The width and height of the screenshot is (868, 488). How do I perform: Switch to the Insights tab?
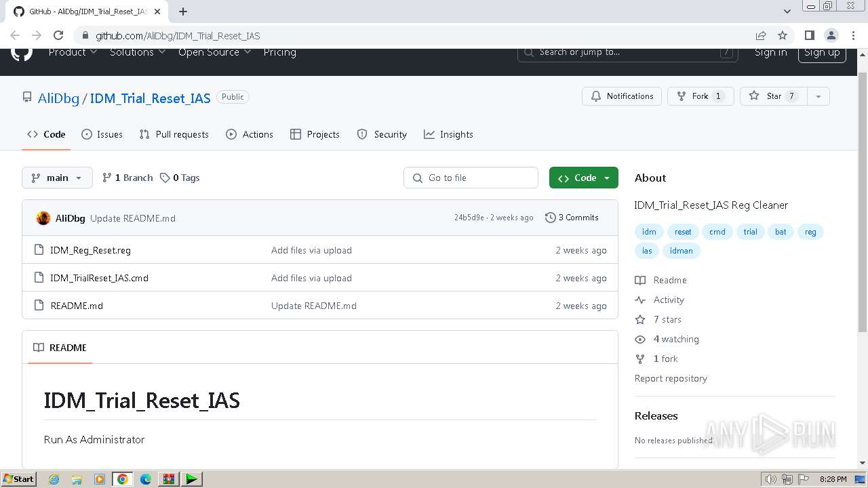coord(448,134)
